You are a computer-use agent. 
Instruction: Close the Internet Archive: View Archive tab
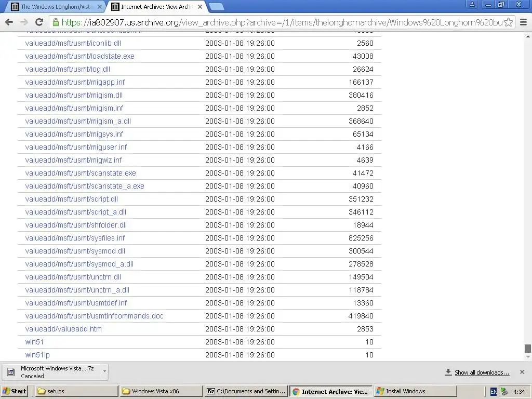(200, 6)
